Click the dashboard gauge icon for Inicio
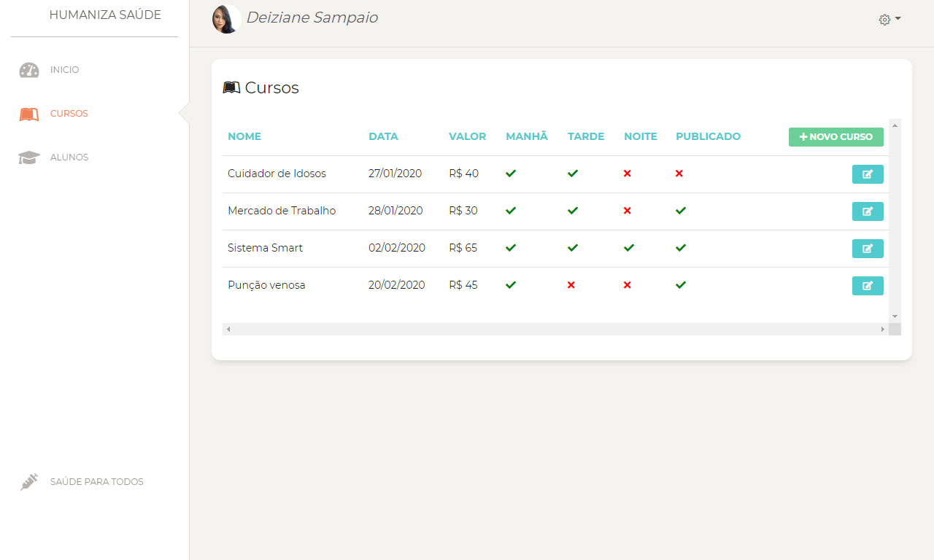This screenshot has width=934, height=560. coord(29,70)
